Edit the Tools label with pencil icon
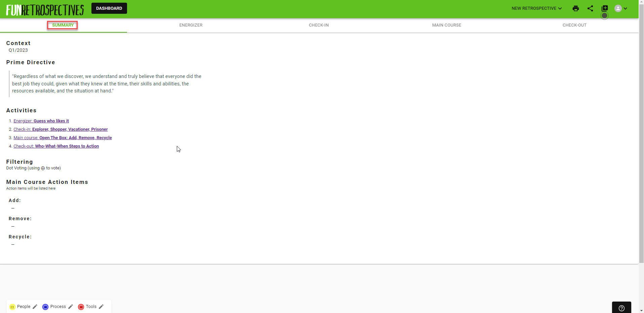The height and width of the screenshot is (313, 644). click(x=101, y=307)
